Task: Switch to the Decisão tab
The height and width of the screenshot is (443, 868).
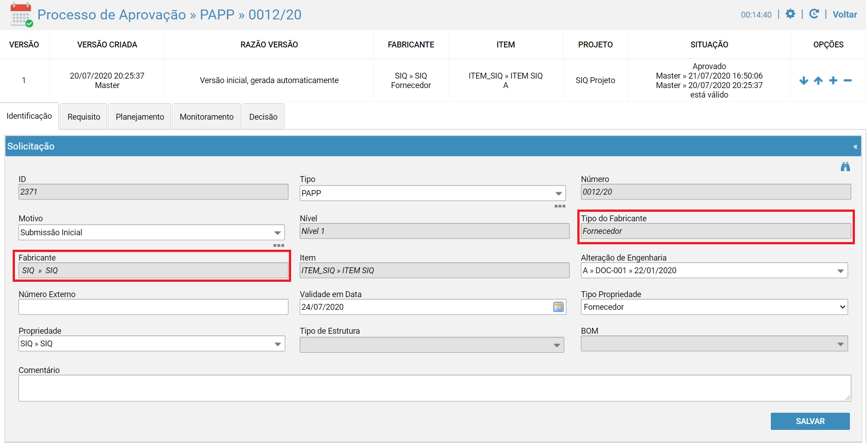Action: 263,117
